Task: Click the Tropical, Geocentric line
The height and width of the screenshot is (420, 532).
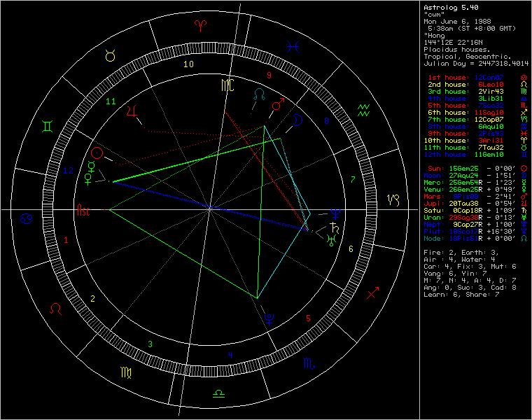Action: click(x=467, y=57)
